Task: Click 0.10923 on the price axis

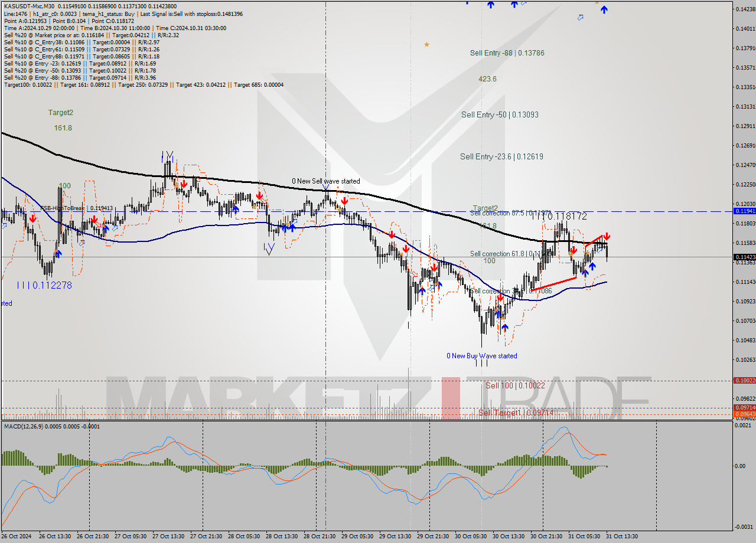Action: [x=745, y=301]
